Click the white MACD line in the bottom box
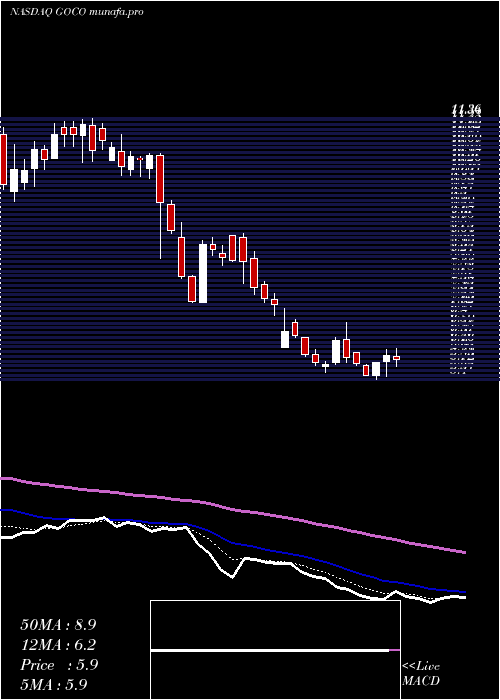The width and height of the screenshot is (500, 700). (270, 651)
